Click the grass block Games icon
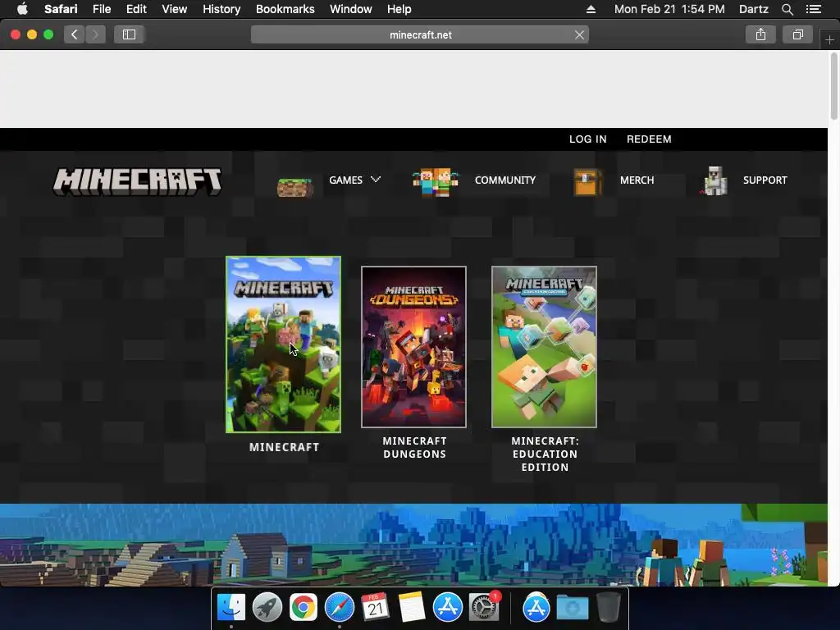Screen dimensions: 840x630 coord(294,188)
